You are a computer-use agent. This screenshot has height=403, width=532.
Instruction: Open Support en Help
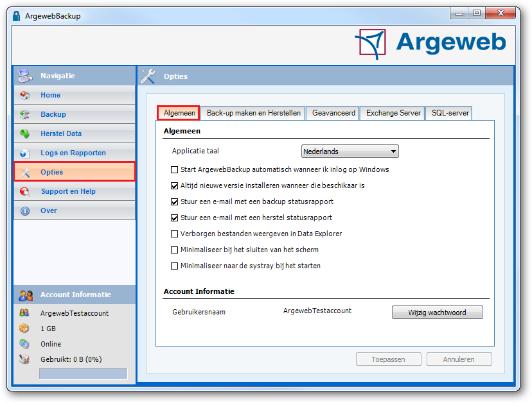[x=75, y=191]
